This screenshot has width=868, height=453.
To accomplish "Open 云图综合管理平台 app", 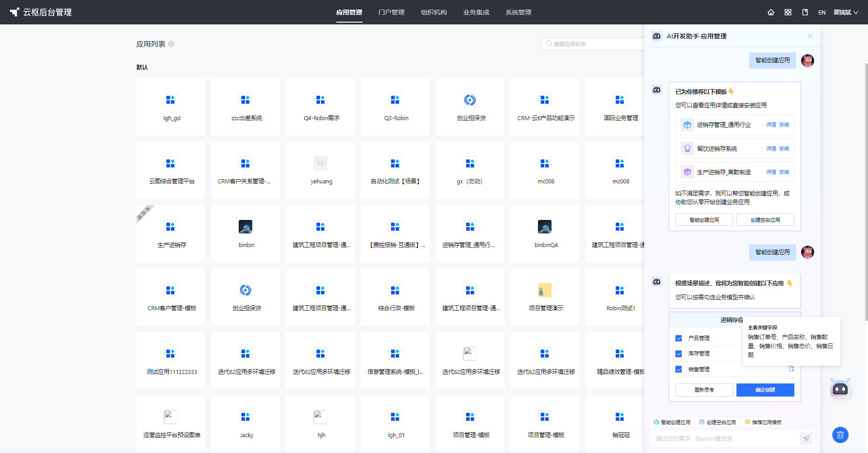I will tap(170, 170).
